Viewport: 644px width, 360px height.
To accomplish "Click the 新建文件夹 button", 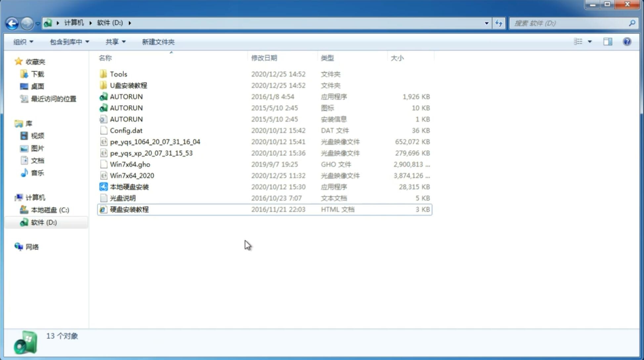I will coord(158,42).
